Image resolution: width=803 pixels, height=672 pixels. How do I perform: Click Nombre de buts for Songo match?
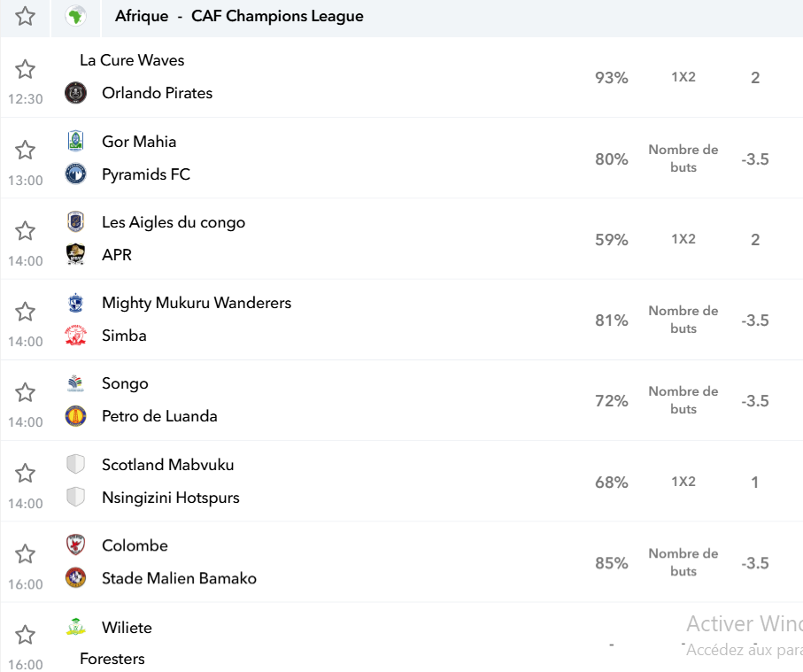[683, 400]
